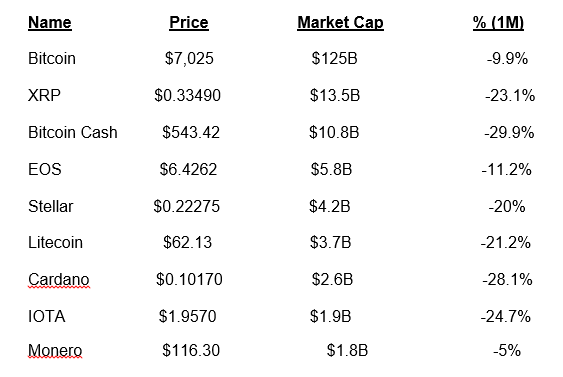Click the % (1M) column header
The image size is (563, 377).
click(498, 23)
